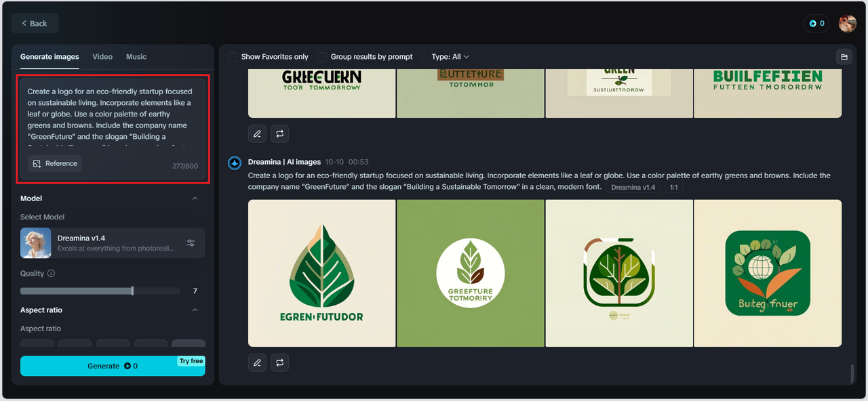This screenshot has width=868, height=401.
Task: Open the GREEFTURE TOTMORIRY circular logo thumbnail
Action: [x=471, y=273]
